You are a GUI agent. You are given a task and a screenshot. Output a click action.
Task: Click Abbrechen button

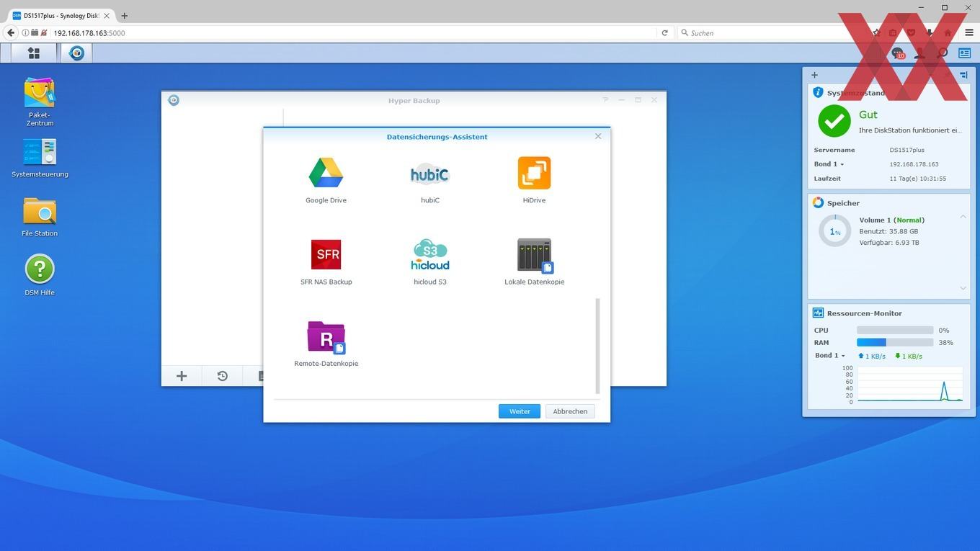(x=570, y=411)
